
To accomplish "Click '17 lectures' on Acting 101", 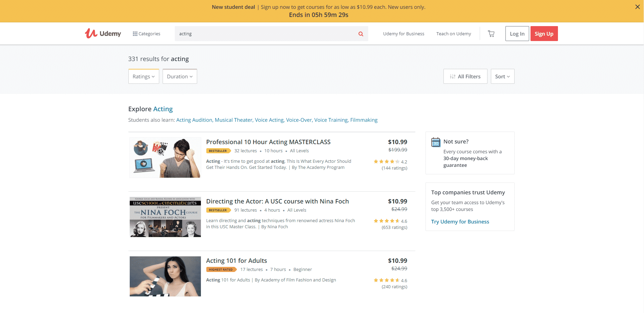I will (251, 270).
